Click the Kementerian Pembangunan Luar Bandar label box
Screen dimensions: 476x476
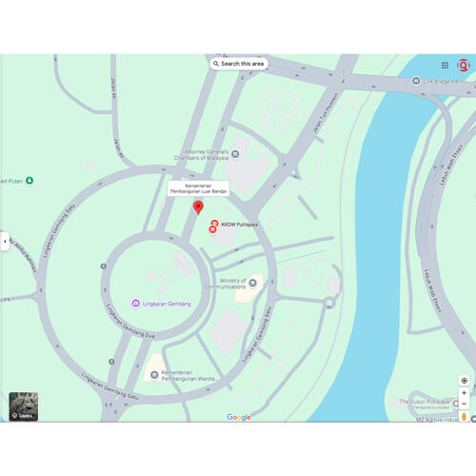198,188
